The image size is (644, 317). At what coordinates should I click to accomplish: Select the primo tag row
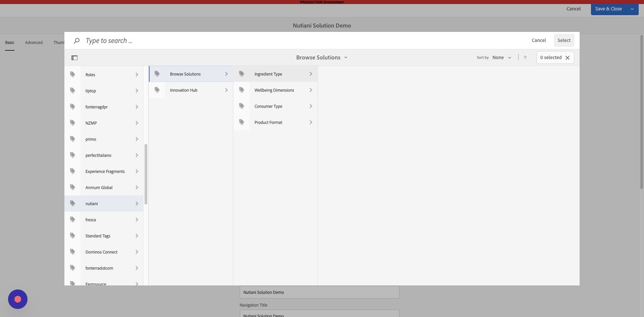[104, 139]
